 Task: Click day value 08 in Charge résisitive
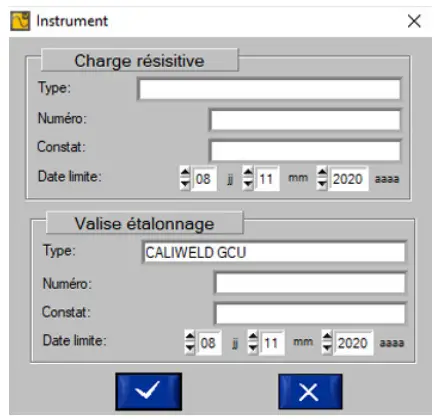[203, 179]
